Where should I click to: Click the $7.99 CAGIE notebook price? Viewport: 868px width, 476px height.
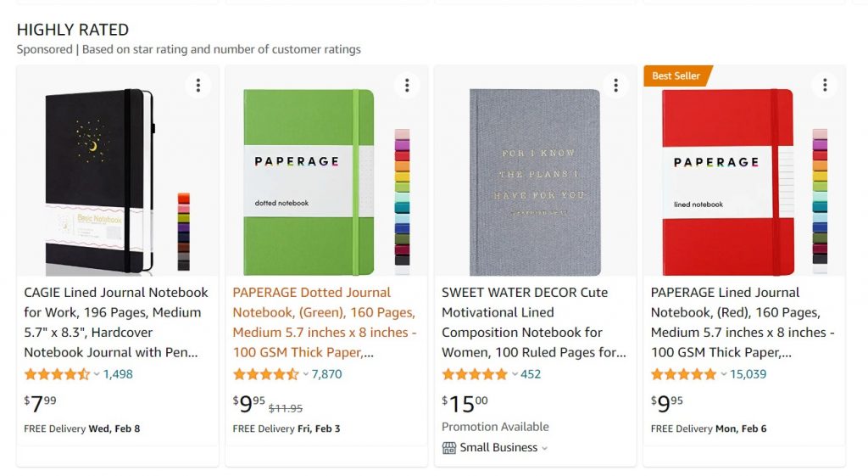tap(41, 404)
